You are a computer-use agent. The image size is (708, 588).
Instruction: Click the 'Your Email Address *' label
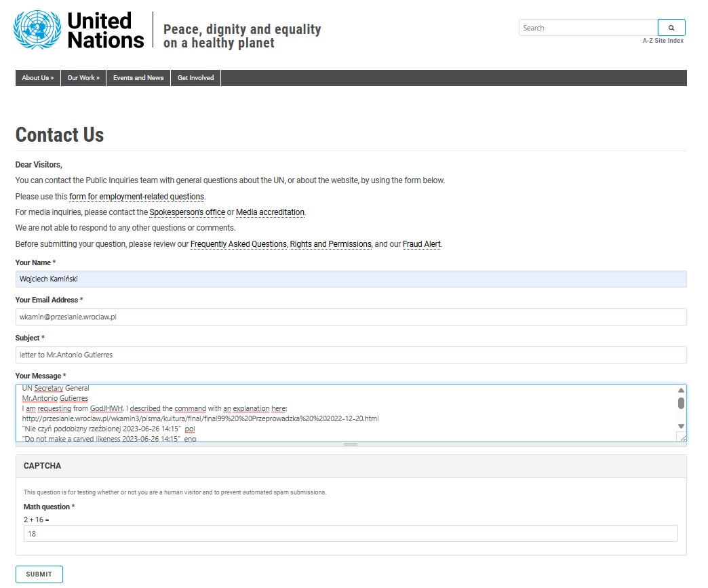point(50,300)
